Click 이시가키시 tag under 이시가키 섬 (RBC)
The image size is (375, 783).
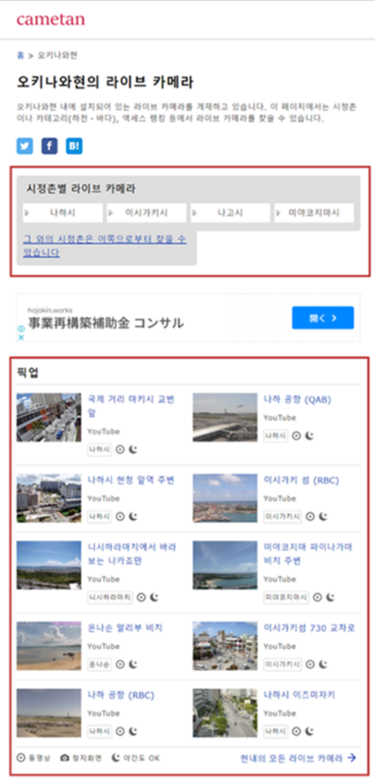pos(283,517)
